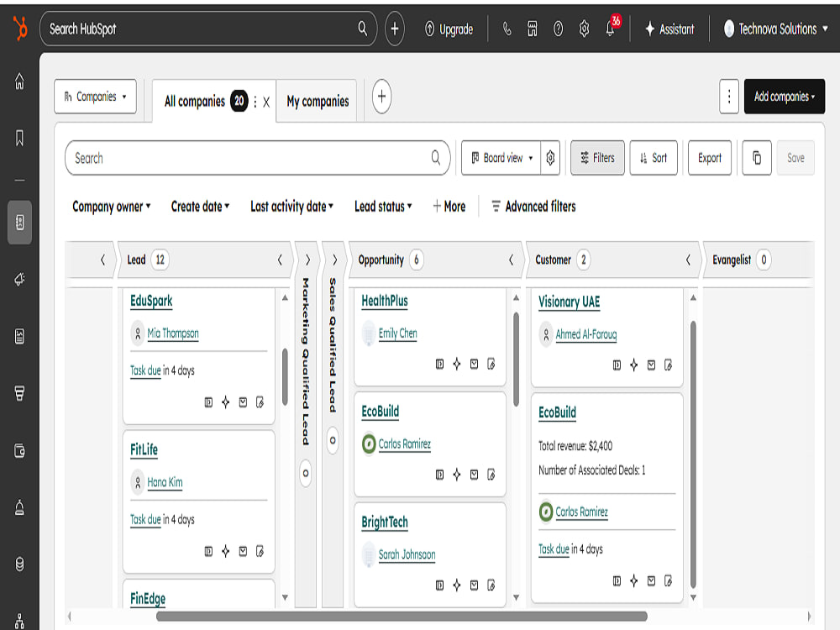This screenshot has height=630, width=840.
Task: Open Technova Solutions account menu
Action: [775, 29]
